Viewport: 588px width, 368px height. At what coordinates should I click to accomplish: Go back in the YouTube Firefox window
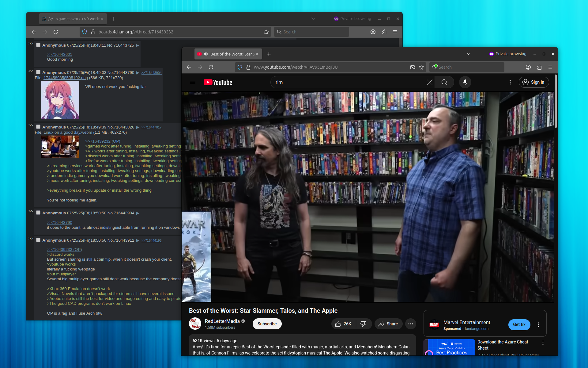[189, 67]
